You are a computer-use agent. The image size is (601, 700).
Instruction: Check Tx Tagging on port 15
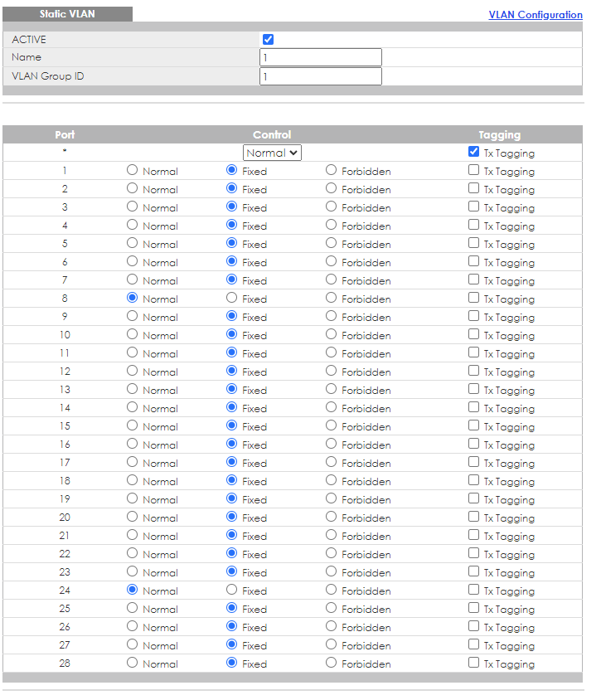pyautogui.click(x=474, y=425)
